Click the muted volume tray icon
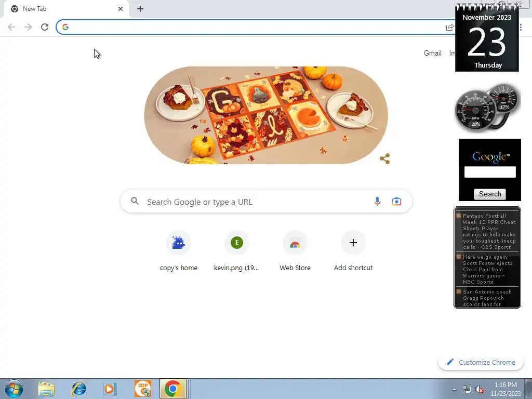 (480, 390)
